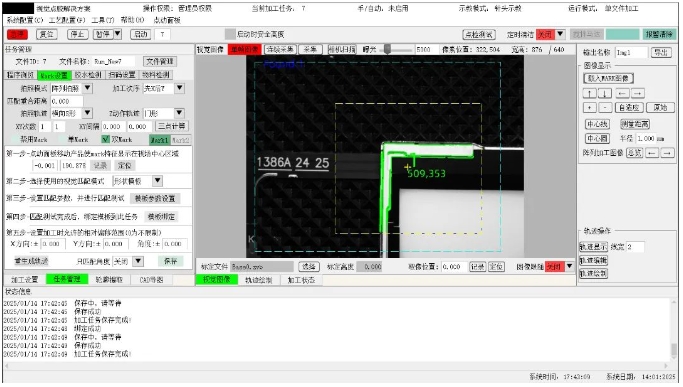Click the up arrow image pan button

tap(589, 93)
